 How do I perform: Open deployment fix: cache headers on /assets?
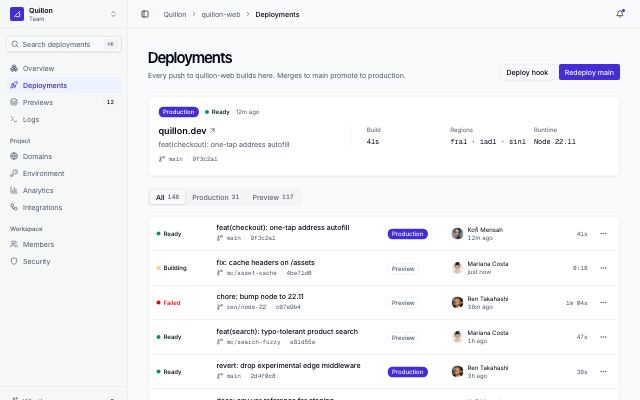[x=265, y=262]
